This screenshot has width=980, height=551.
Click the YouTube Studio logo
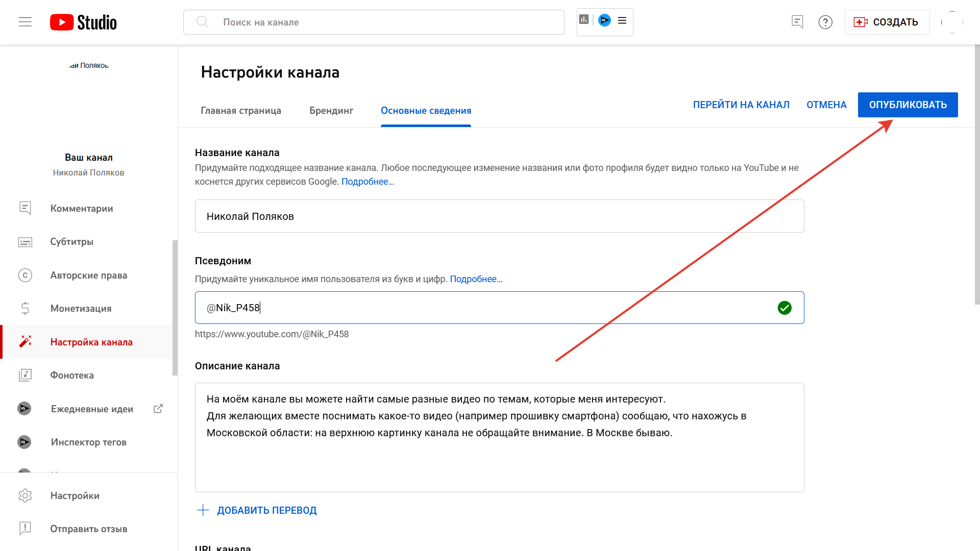point(84,22)
